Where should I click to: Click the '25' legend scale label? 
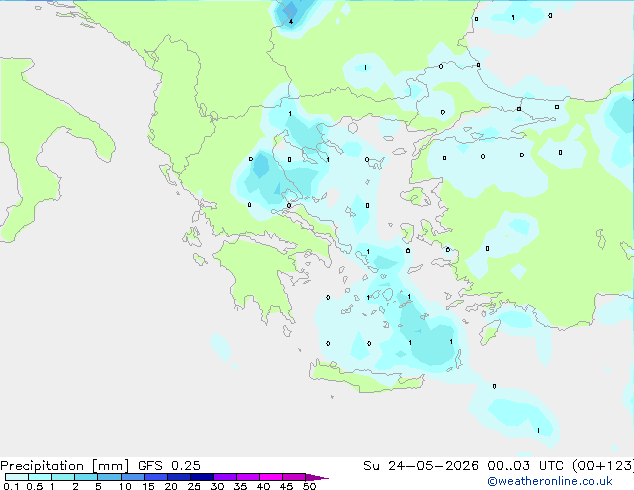(x=194, y=486)
